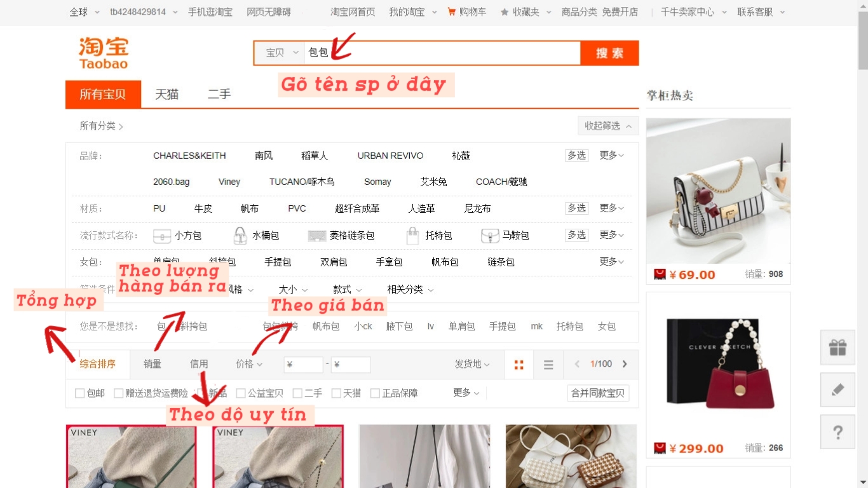
Task: Open the 发货地 shipping location dropdown
Action: pos(472,364)
